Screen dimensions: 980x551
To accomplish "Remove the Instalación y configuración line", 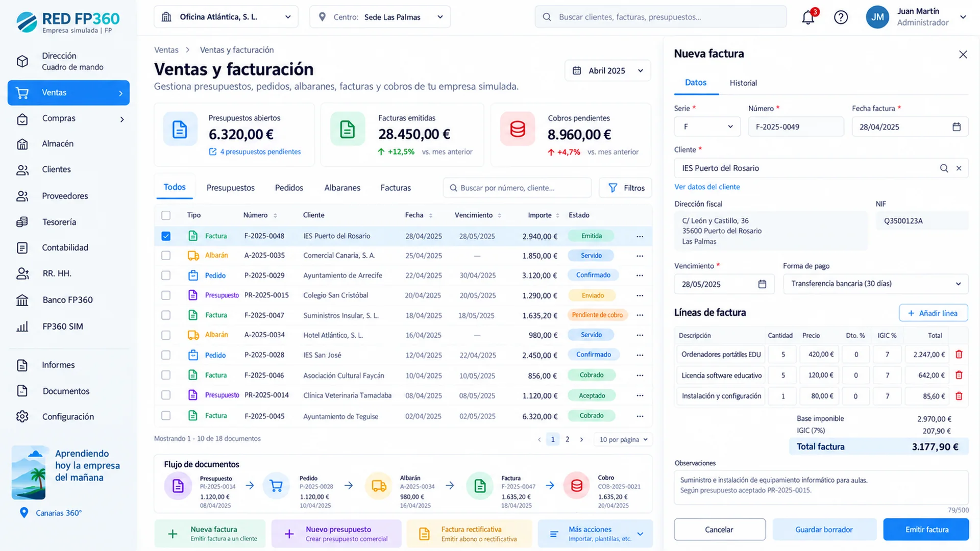I will pyautogui.click(x=959, y=396).
